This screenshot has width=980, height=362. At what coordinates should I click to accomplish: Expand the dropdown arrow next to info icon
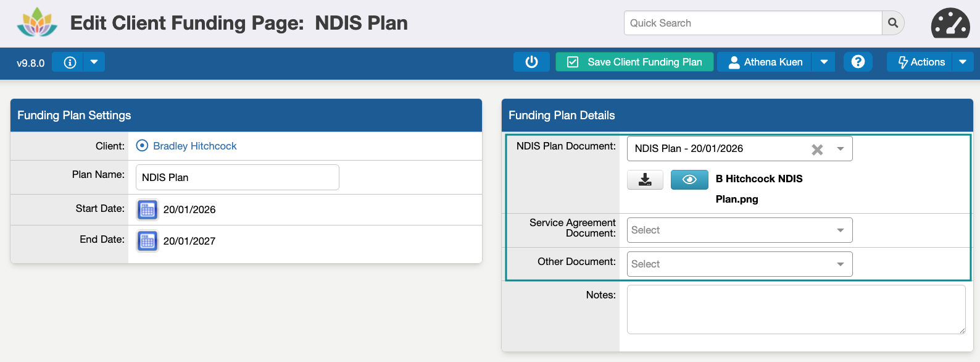coord(94,62)
